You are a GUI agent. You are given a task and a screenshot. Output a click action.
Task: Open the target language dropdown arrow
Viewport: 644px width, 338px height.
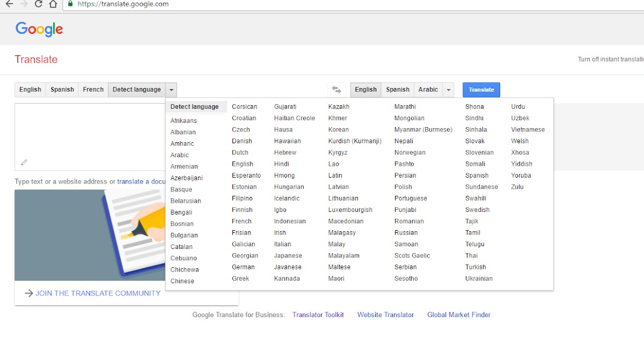point(449,90)
